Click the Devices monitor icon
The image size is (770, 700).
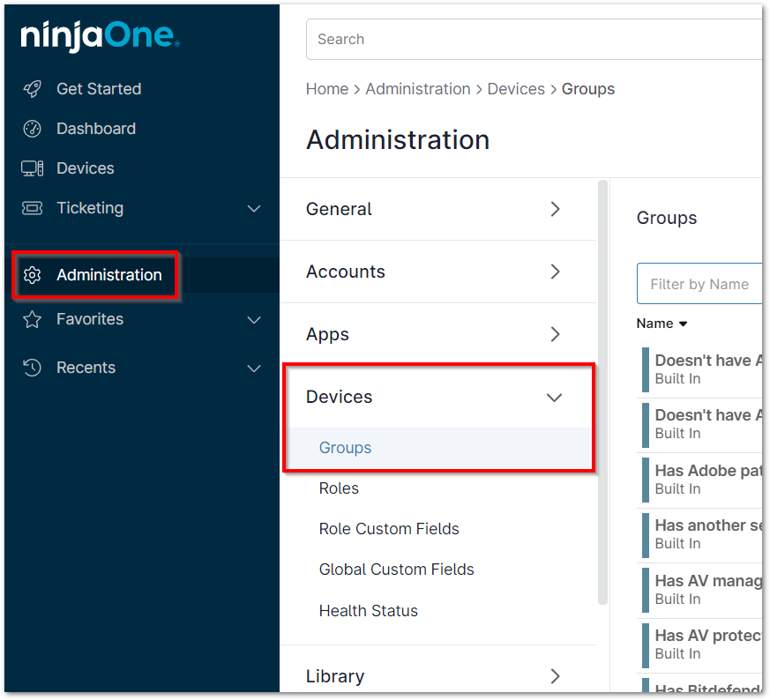coord(33,168)
